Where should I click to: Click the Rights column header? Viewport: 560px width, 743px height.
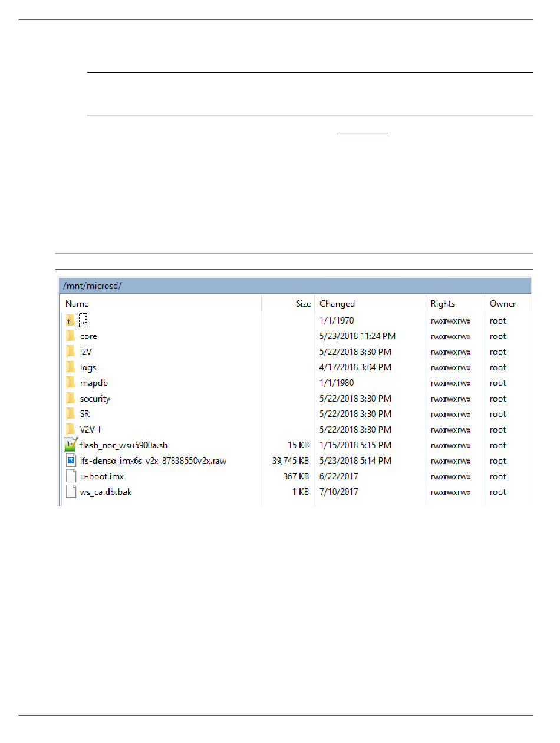pyautogui.click(x=443, y=304)
